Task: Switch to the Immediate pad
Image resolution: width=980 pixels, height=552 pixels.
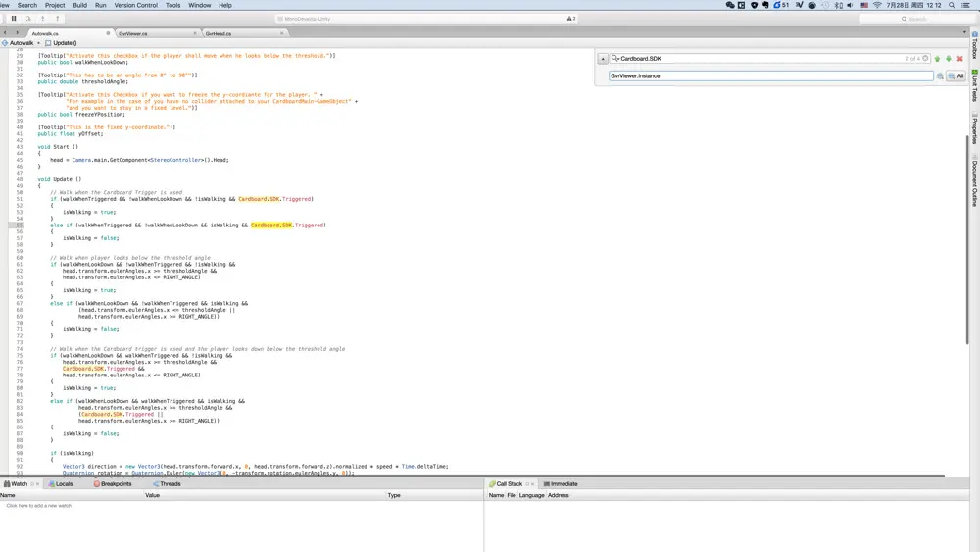Action: 561,484
